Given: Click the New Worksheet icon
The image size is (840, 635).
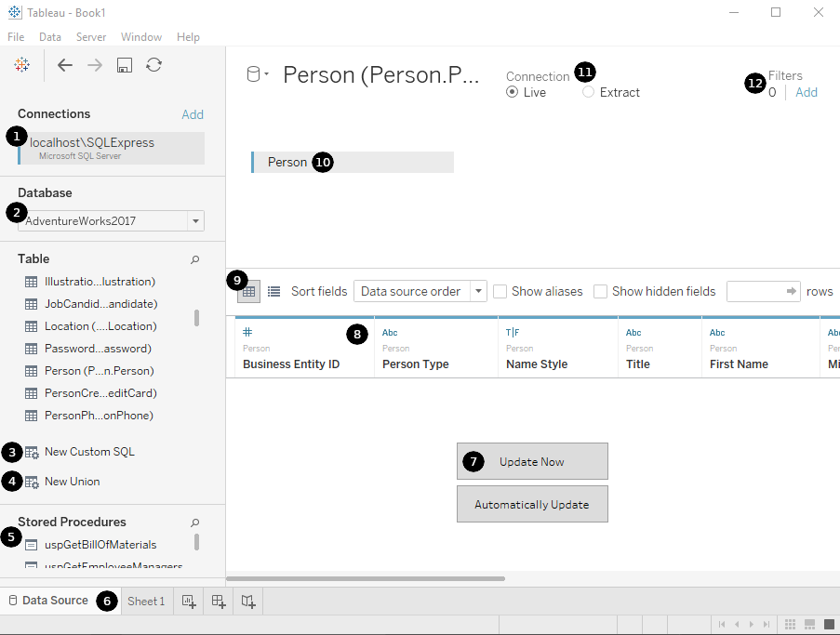Looking at the screenshot, I should pos(189,602).
